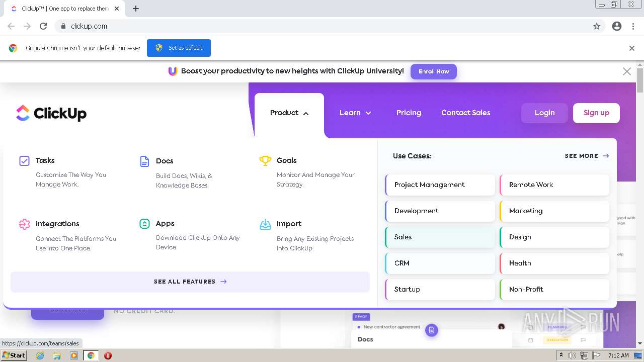
Task: Close the ClickUp University banner
Action: point(627,71)
